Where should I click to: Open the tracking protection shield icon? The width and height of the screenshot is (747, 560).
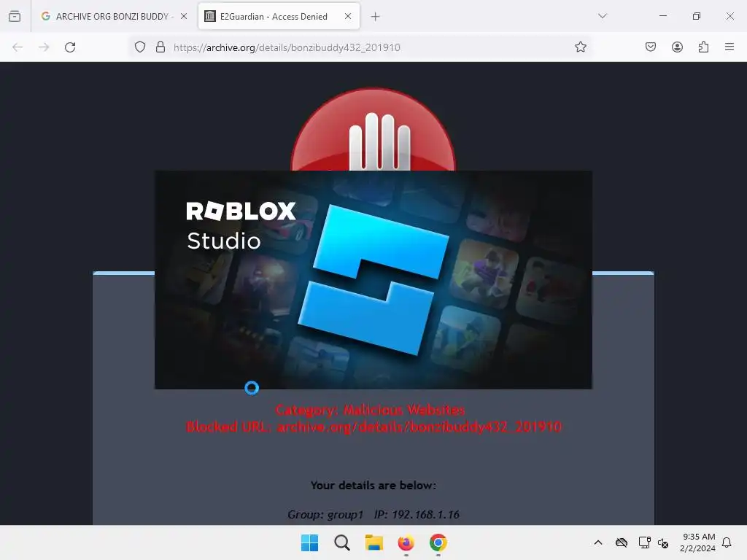point(139,47)
